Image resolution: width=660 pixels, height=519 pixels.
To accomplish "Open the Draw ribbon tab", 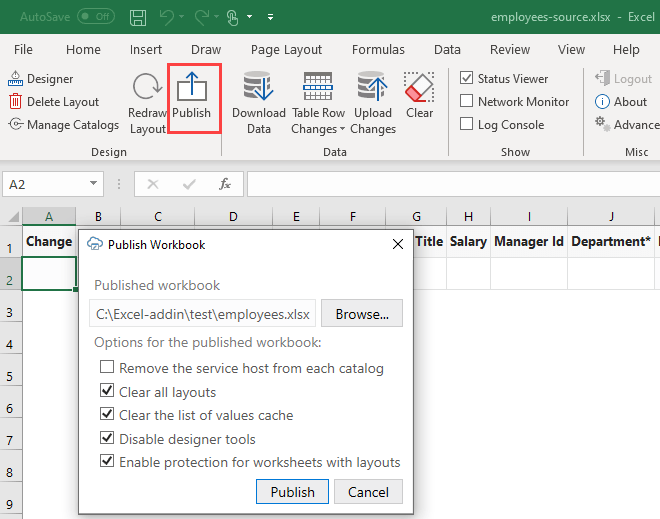I will [x=206, y=50].
